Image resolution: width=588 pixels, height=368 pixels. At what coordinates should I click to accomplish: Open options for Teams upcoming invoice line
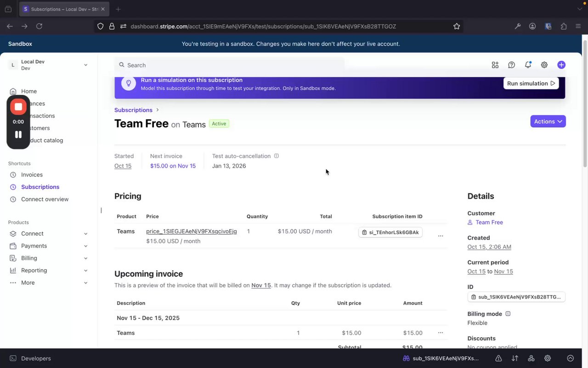[x=441, y=333]
